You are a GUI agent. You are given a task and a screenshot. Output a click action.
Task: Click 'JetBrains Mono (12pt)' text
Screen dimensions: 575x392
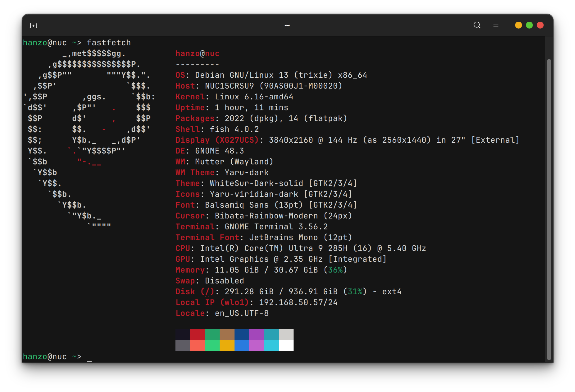coord(301,238)
